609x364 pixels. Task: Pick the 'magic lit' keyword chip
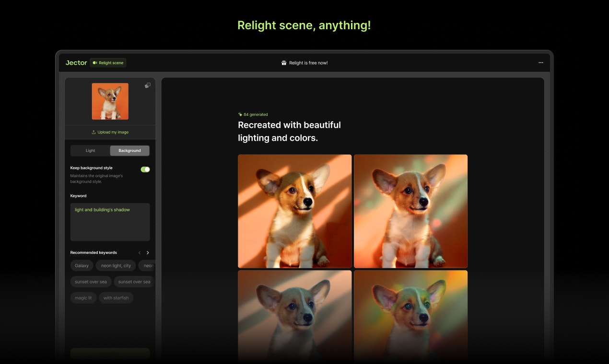tap(83, 297)
